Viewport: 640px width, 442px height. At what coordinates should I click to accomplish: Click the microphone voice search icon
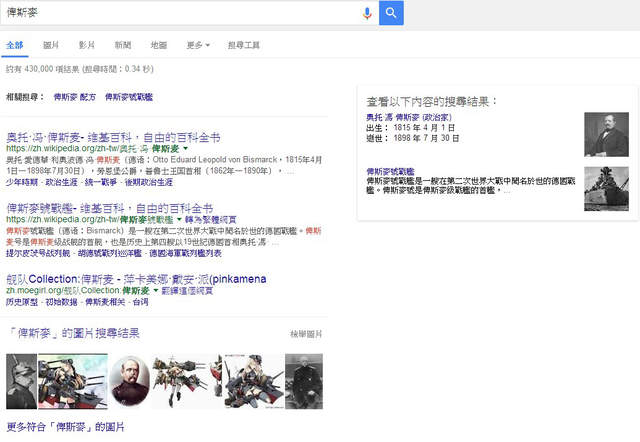pyautogui.click(x=367, y=13)
